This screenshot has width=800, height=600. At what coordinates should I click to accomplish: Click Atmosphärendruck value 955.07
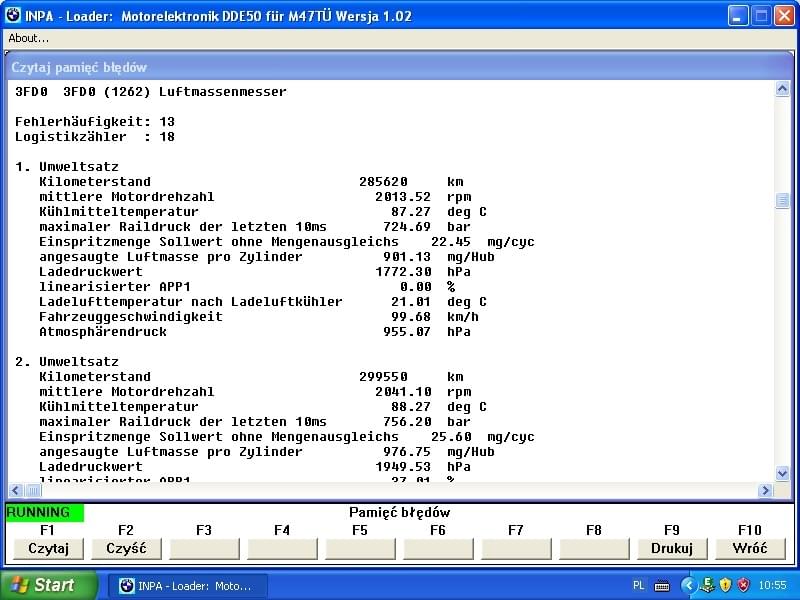(x=407, y=332)
